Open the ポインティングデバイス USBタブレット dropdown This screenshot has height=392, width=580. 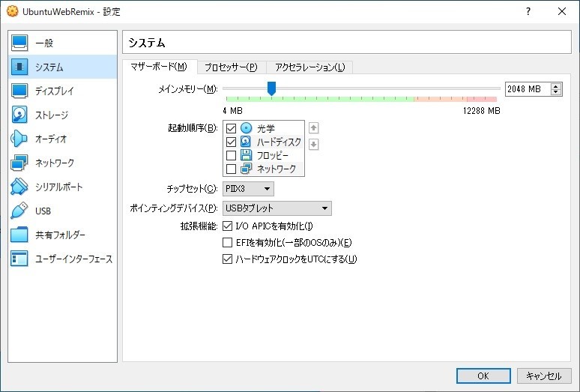click(x=277, y=208)
